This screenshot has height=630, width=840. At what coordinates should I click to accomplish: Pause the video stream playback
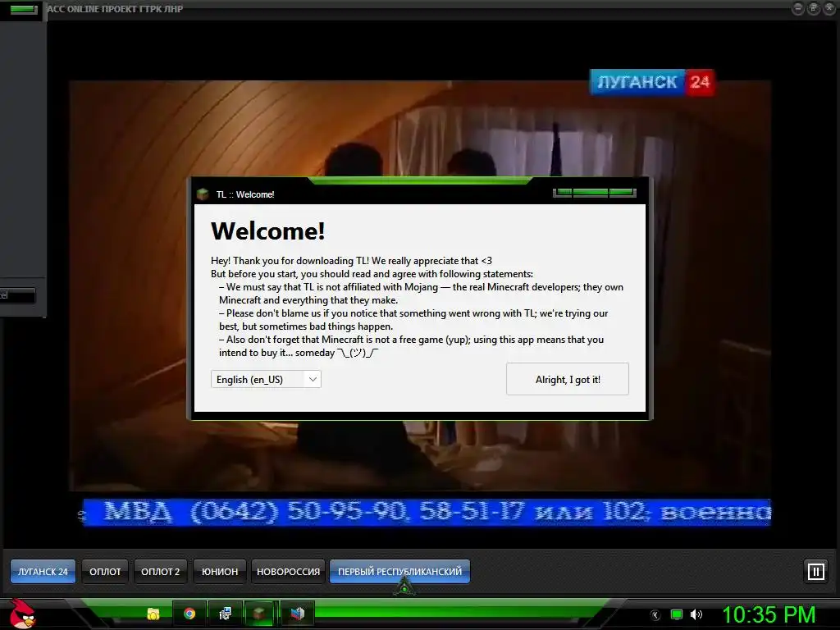815,571
